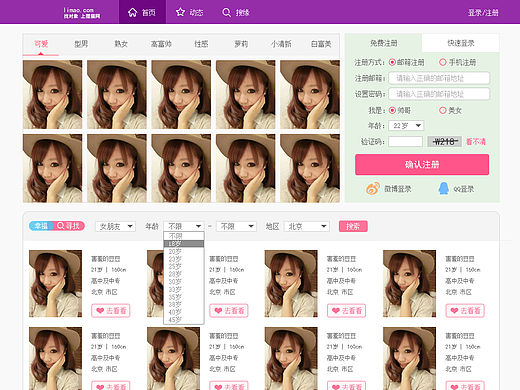The image size is (520, 390).
Task: Pick 28岁 from the age list
Action: 184,274
